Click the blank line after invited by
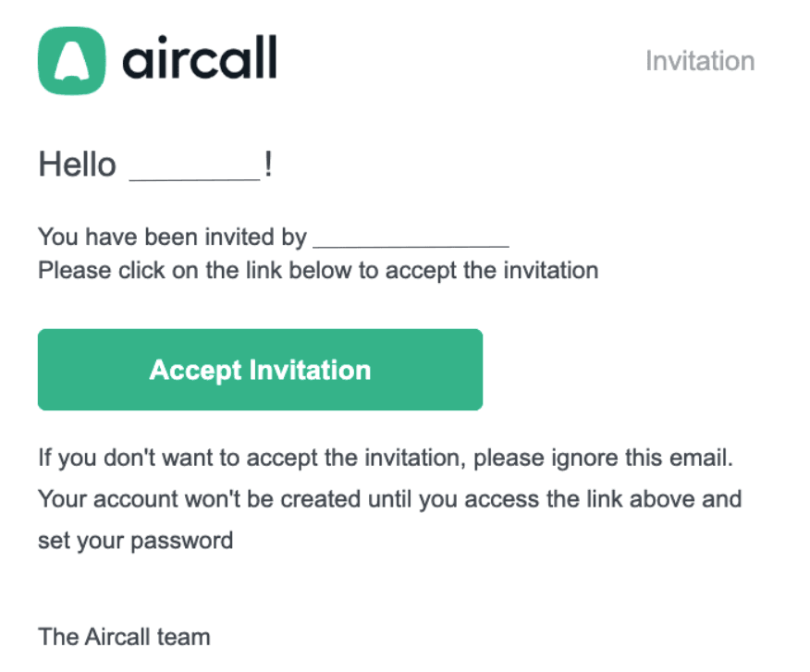This screenshot has width=810, height=672. pos(412,238)
